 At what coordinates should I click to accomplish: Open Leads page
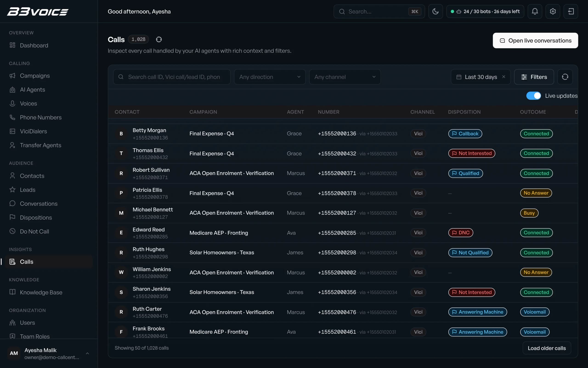(x=49, y=190)
